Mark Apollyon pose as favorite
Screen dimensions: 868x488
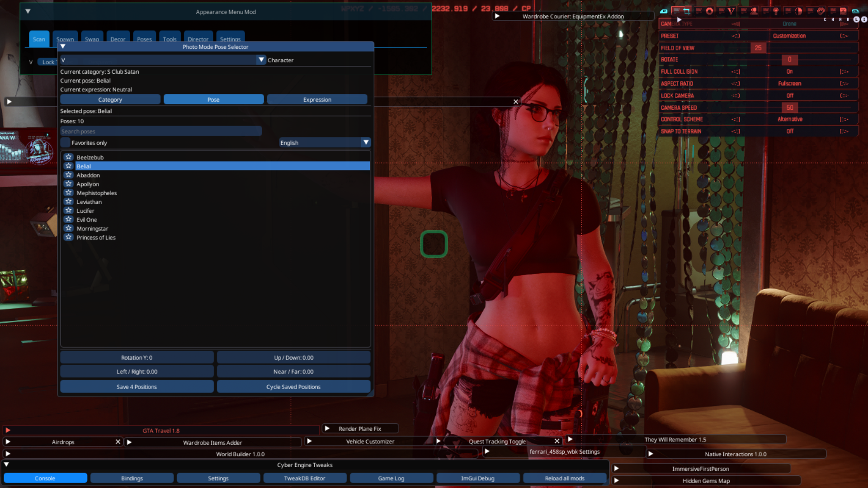(69, 184)
